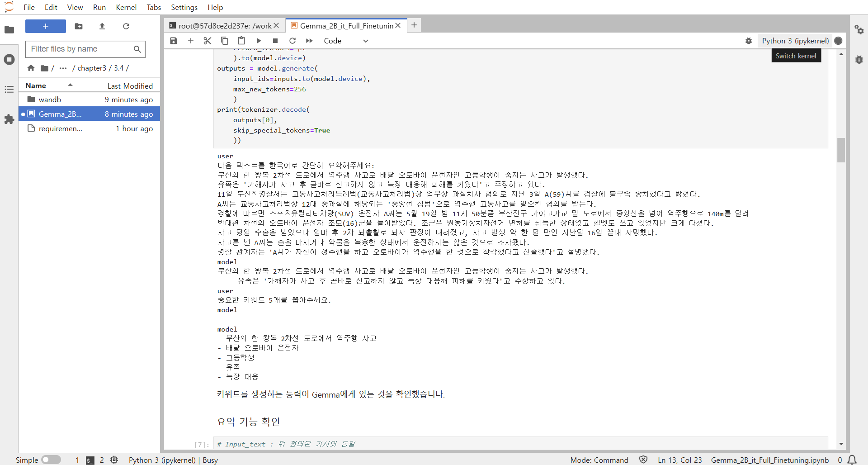Viewport: 868px width, 465px height.
Task: Navigate to the chapter3 breadcrumb folder
Action: pos(92,68)
